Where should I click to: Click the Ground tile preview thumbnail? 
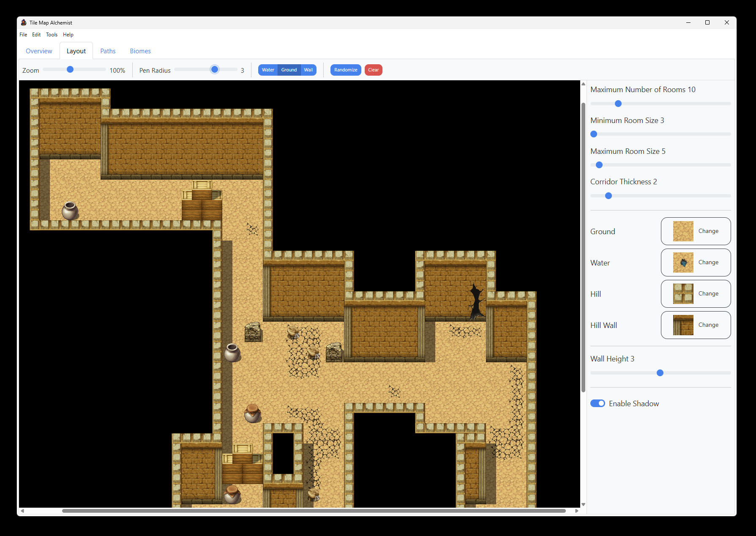tap(683, 231)
